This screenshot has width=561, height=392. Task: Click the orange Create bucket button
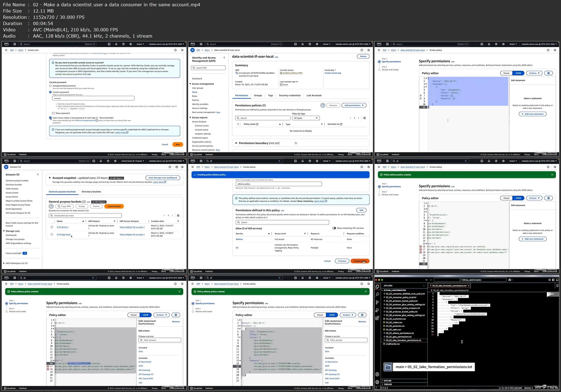tap(114, 206)
